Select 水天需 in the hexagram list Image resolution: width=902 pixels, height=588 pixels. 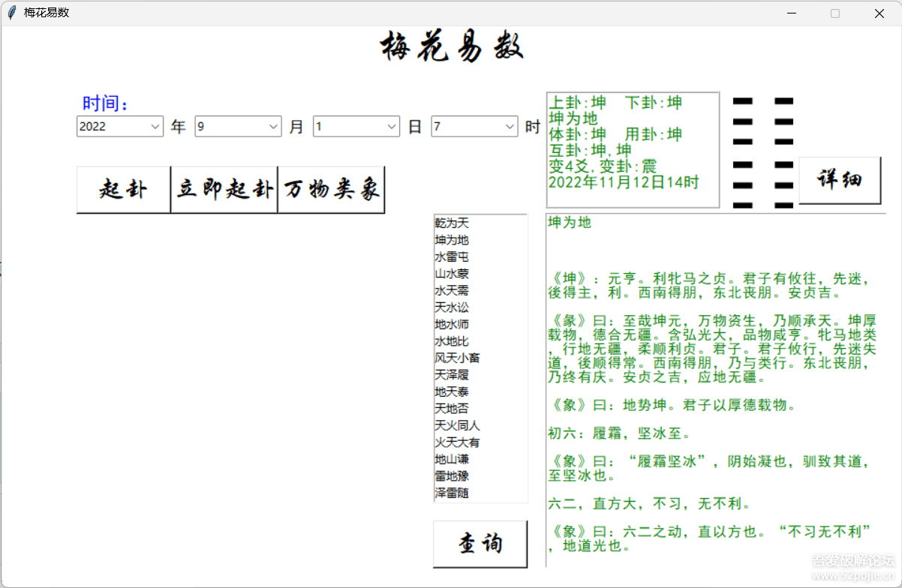(452, 290)
